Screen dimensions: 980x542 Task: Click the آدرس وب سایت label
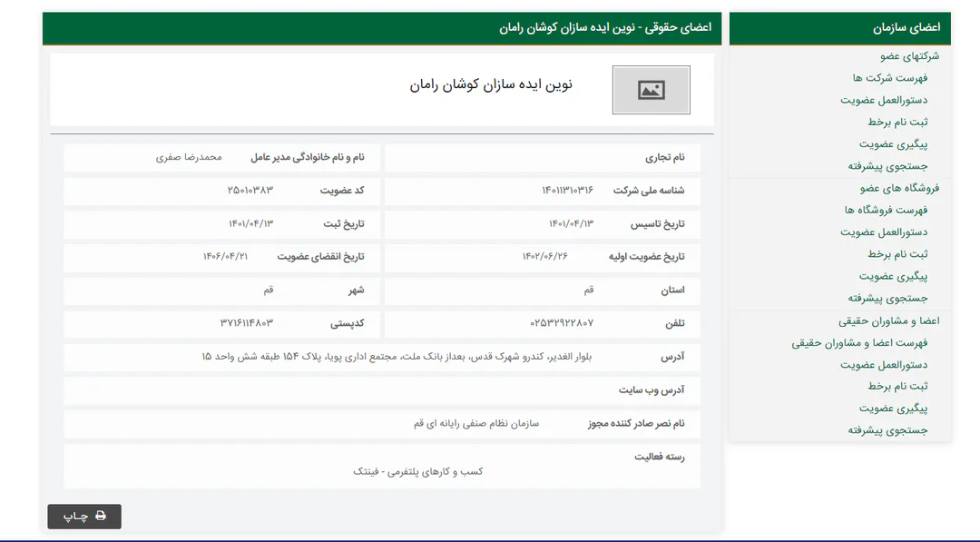(x=652, y=390)
